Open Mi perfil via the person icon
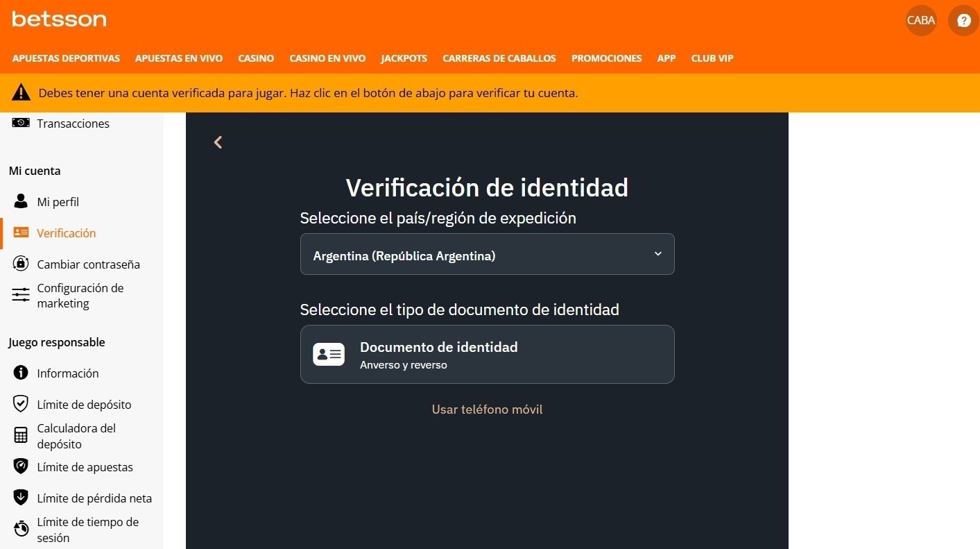This screenshot has width=980, height=549. pos(20,201)
